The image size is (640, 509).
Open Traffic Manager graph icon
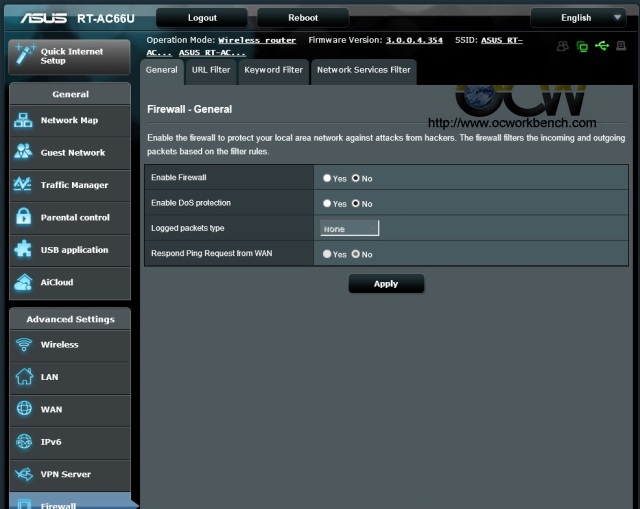(22, 184)
